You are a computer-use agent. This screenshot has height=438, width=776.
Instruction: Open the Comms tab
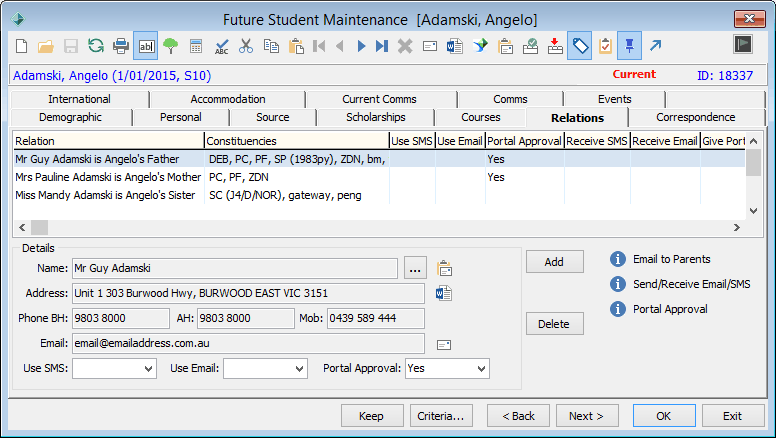[510, 99]
